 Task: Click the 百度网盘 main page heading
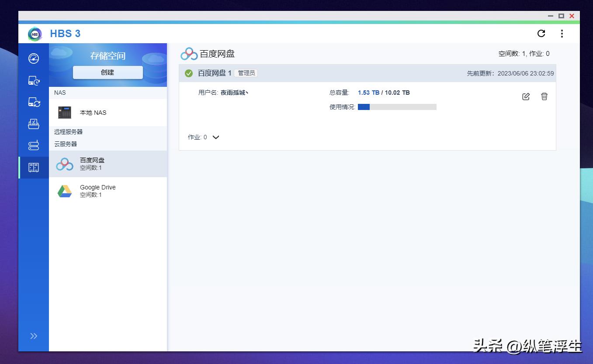[217, 54]
